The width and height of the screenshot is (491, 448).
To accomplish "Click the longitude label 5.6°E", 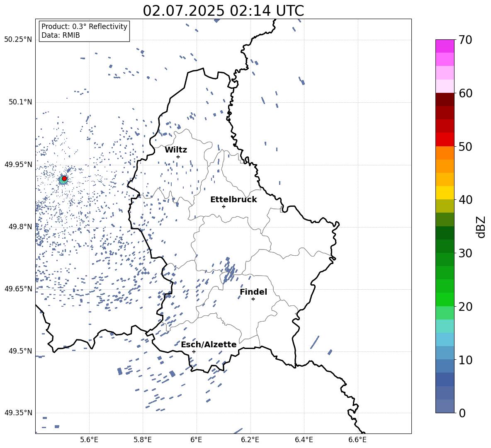I will pyautogui.click(x=89, y=440).
